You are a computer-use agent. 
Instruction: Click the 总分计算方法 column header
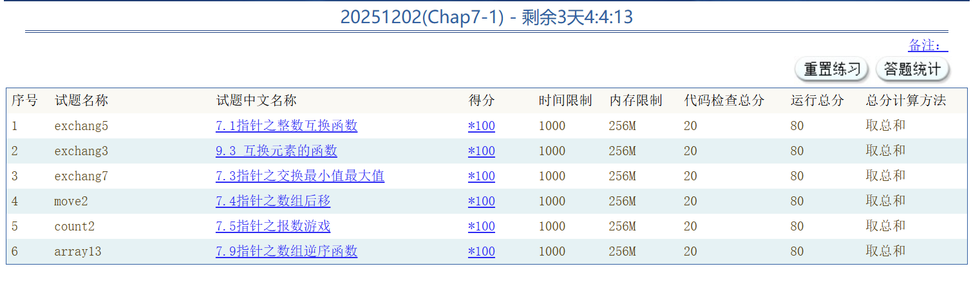906,100
